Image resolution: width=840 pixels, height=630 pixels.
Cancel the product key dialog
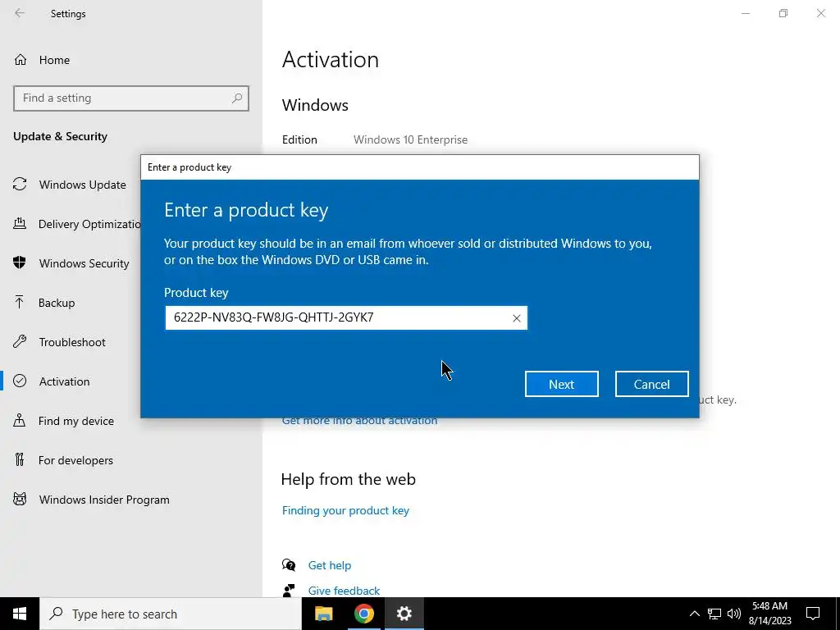[651, 384]
